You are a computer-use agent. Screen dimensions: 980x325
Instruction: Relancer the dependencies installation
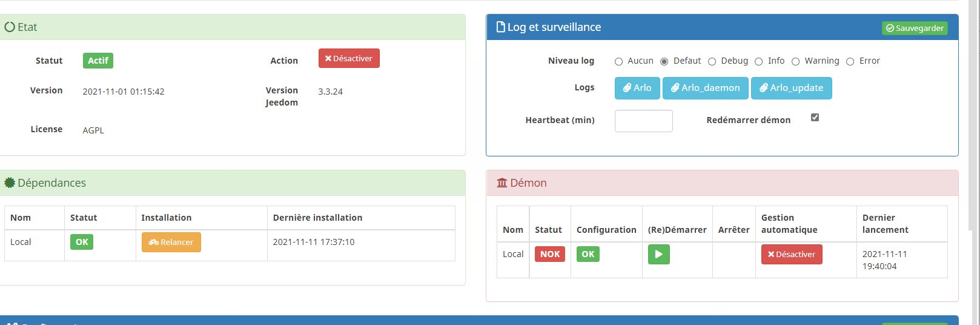(x=171, y=242)
